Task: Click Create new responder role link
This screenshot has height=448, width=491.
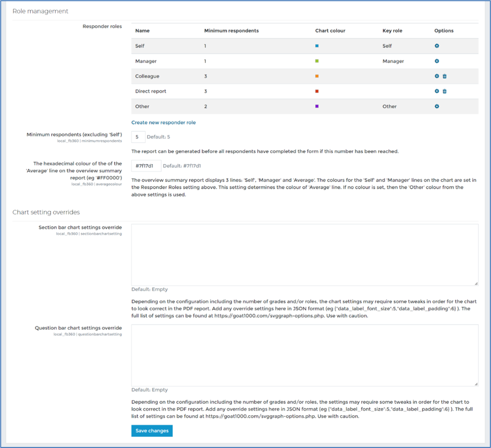Action: click(x=164, y=122)
